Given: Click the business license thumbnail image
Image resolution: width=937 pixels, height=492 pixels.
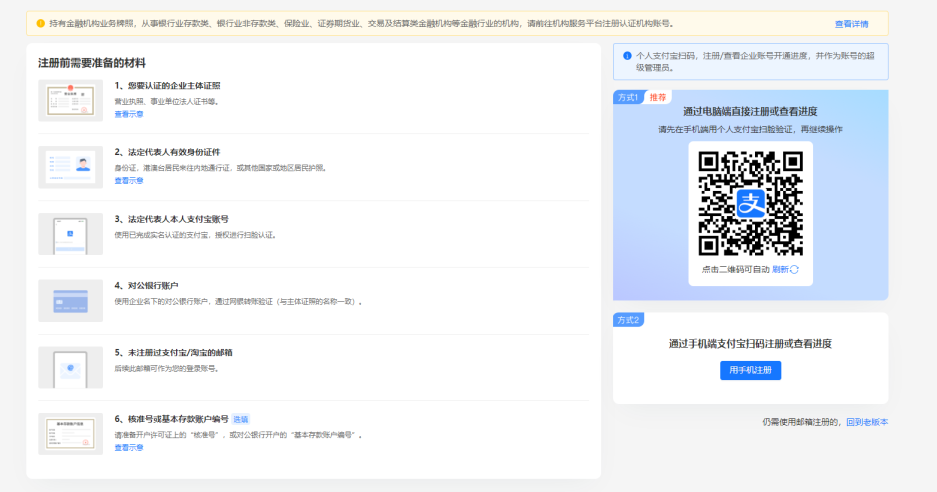Looking at the screenshot, I should click(x=71, y=100).
